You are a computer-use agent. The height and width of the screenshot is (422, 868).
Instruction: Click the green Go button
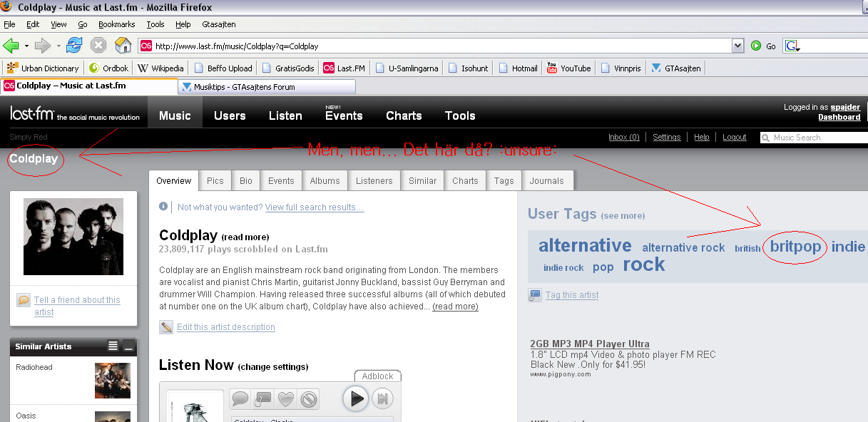tap(763, 46)
